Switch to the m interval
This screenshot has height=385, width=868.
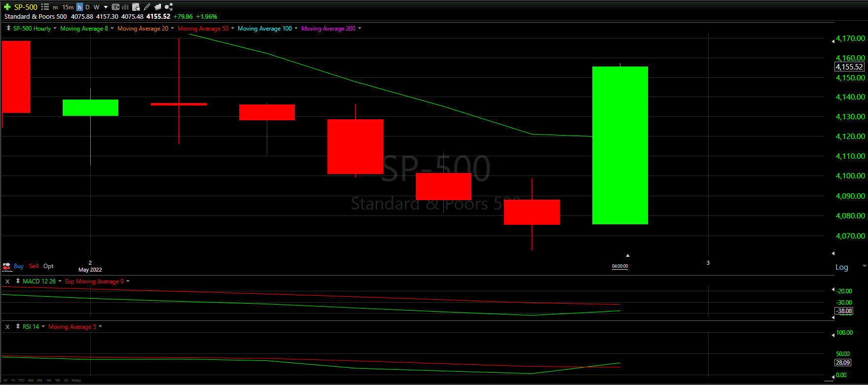(55, 7)
